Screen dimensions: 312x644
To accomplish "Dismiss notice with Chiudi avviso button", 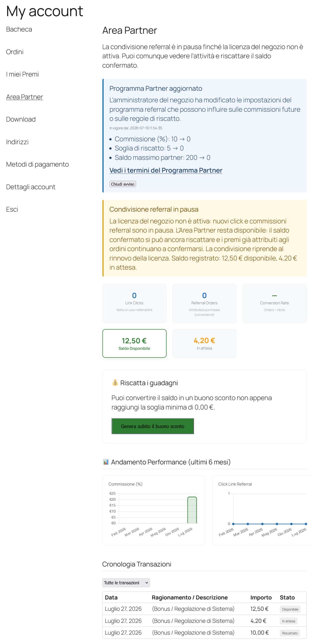I will pos(123,184).
